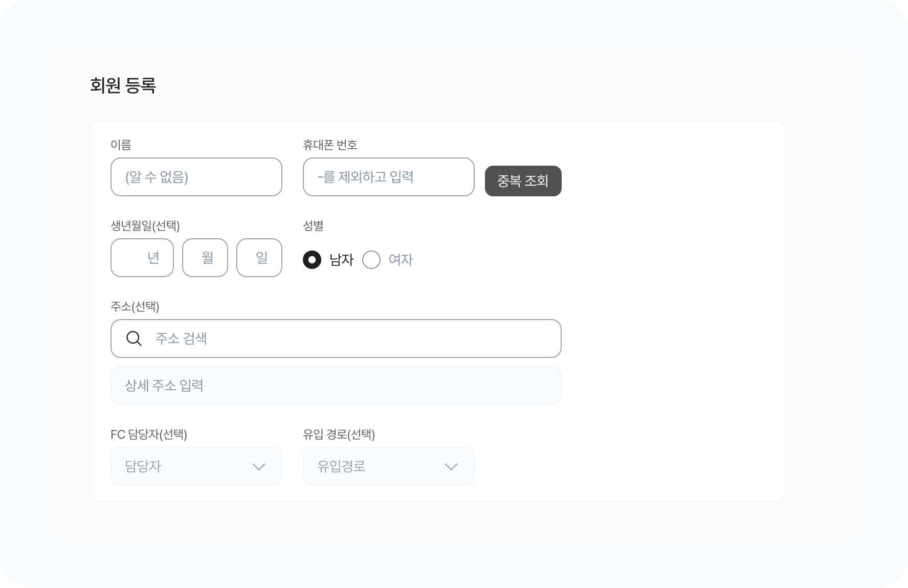Focus the 이름 input field
Viewport: 908px width, 588px height.
tap(196, 177)
